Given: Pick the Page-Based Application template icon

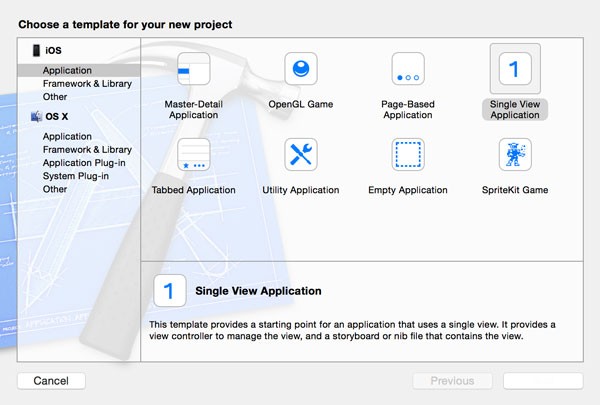Looking at the screenshot, I should coord(408,69).
